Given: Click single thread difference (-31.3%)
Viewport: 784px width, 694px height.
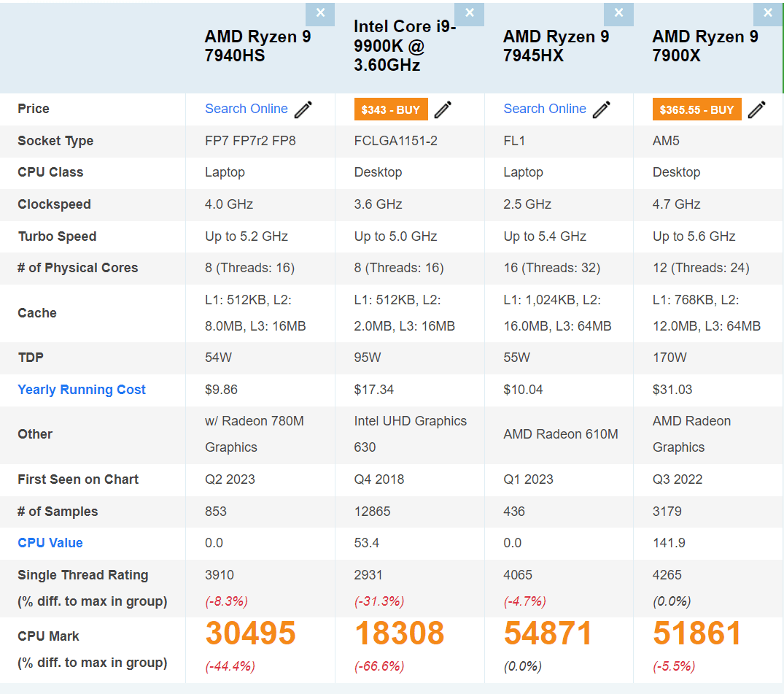Looking at the screenshot, I should 379,601.
